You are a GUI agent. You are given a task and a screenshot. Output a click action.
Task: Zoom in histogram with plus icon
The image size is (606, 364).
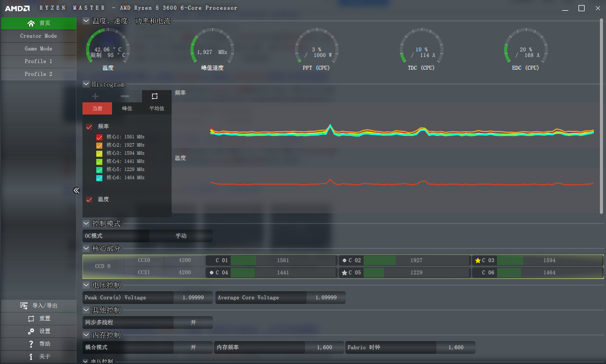[95, 96]
